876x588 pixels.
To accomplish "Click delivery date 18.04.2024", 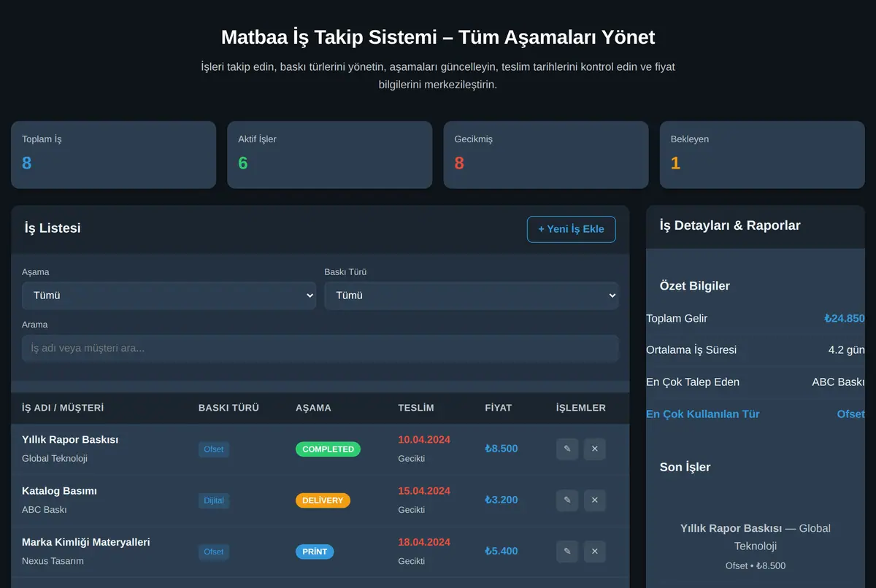I will (424, 542).
